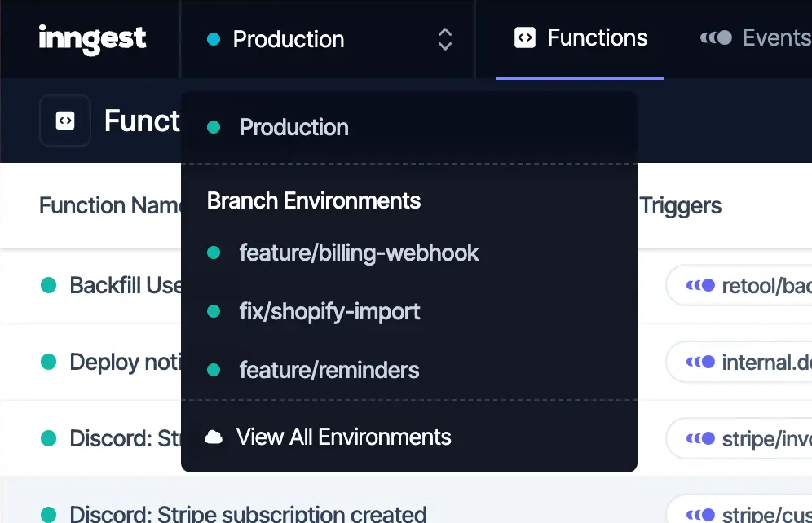Click the Functions tab code icon
The width and height of the screenshot is (812, 523).
point(524,37)
